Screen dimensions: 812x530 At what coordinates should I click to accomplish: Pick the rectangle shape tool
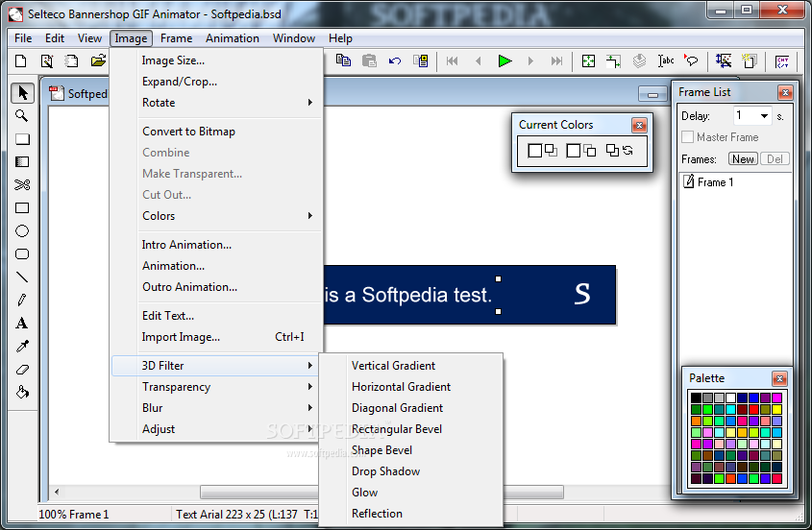coord(22,208)
